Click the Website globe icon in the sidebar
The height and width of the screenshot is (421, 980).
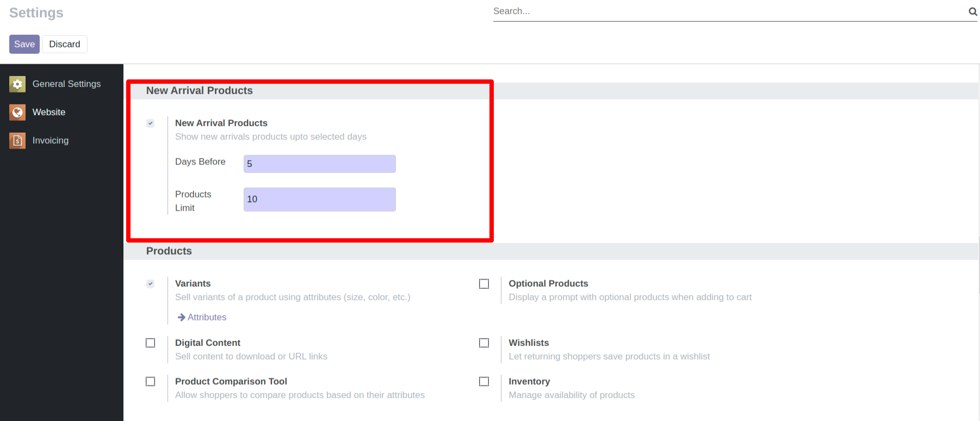point(17,113)
